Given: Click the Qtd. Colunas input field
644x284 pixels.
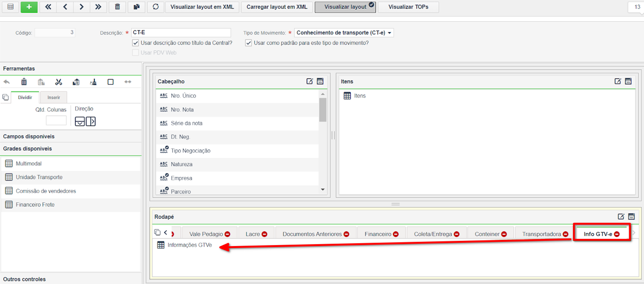Looking at the screenshot, I should point(56,120).
